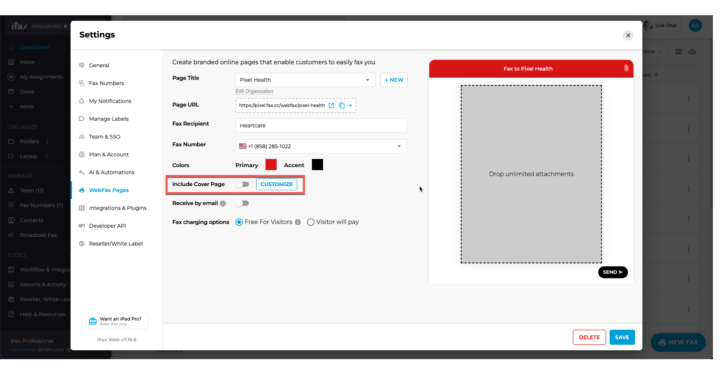
Task: Open Developer API settings
Action: (x=107, y=226)
